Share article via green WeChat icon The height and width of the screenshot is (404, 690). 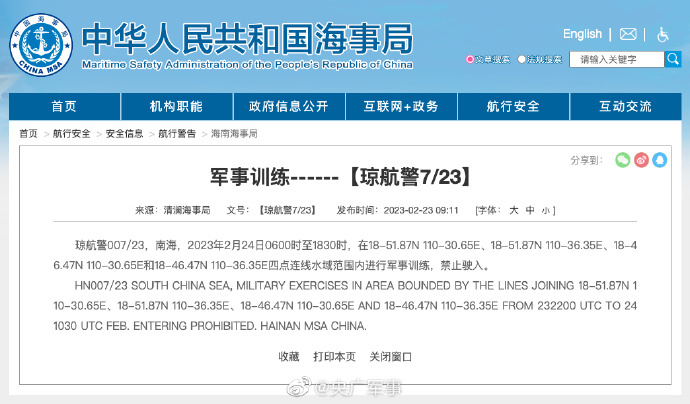click(622, 160)
